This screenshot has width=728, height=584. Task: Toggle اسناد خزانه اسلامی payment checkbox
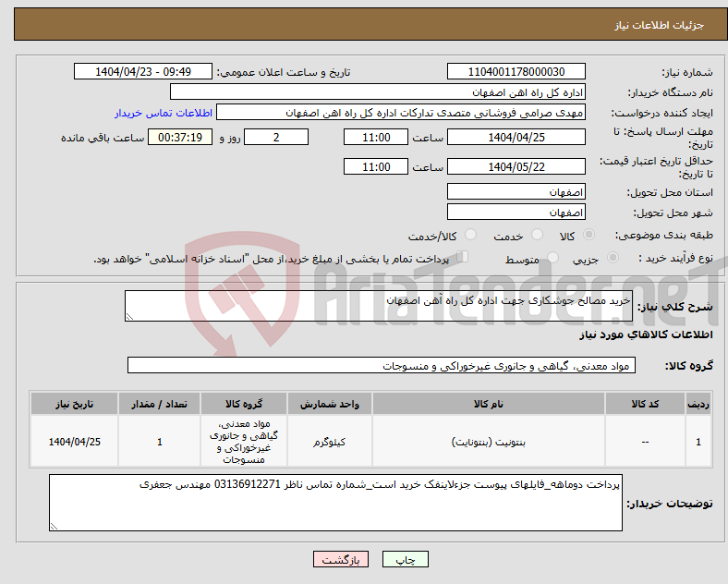463,257
